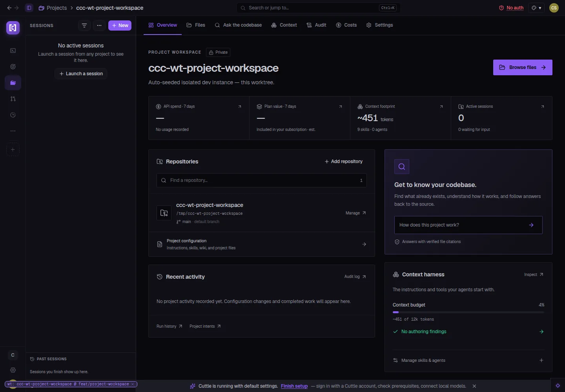Open the left rail more (three dots) menu
Viewport: 565px width, 392px height.
tap(13, 131)
